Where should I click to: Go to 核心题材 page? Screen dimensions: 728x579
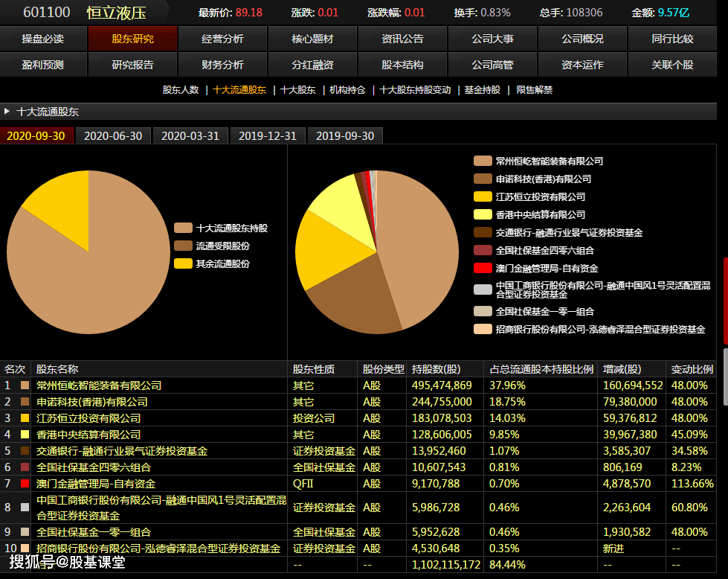pos(312,39)
